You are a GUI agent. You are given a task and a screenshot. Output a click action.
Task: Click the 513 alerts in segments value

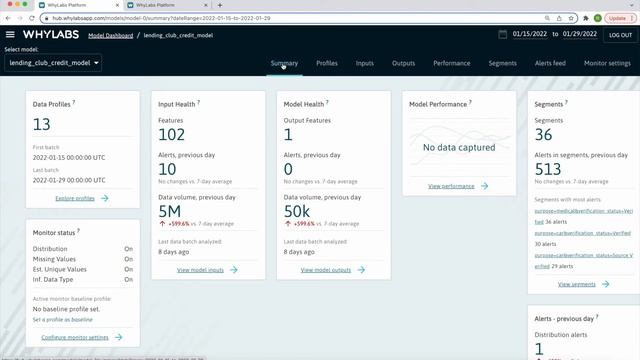[548, 169]
